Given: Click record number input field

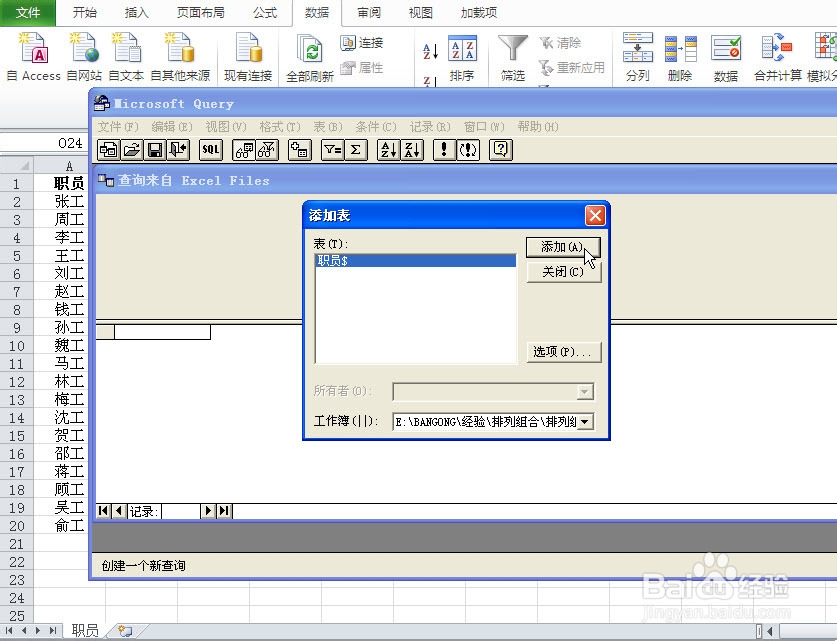Looking at the screenshot, I should 181,511.
